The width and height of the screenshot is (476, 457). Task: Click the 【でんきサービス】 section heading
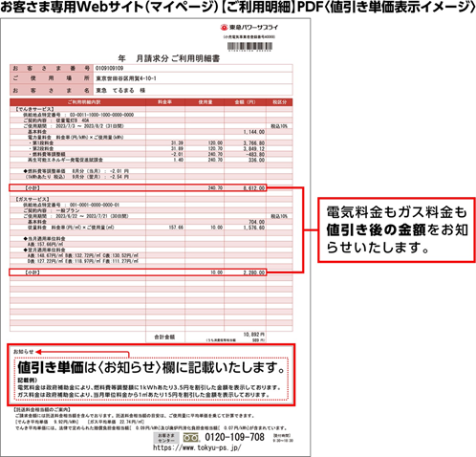35,109
